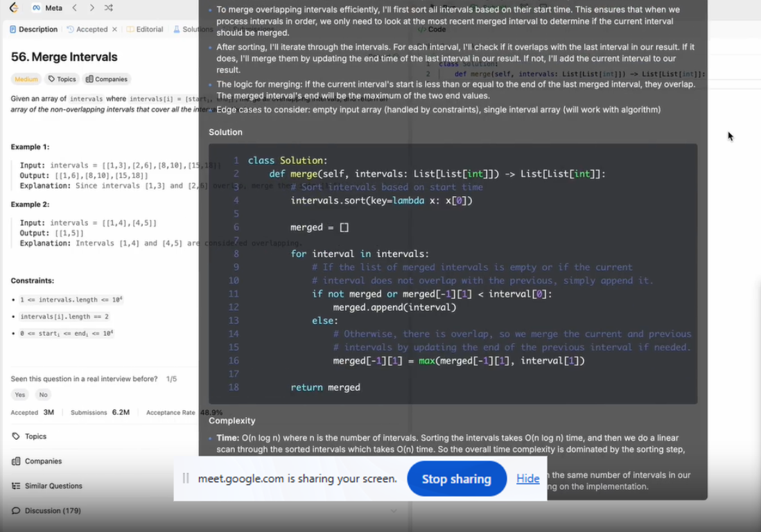Show Companies tag below the problem title
The height and width of the screenshot is (532, 761).
pyautogui.click(x=107, y=79)
